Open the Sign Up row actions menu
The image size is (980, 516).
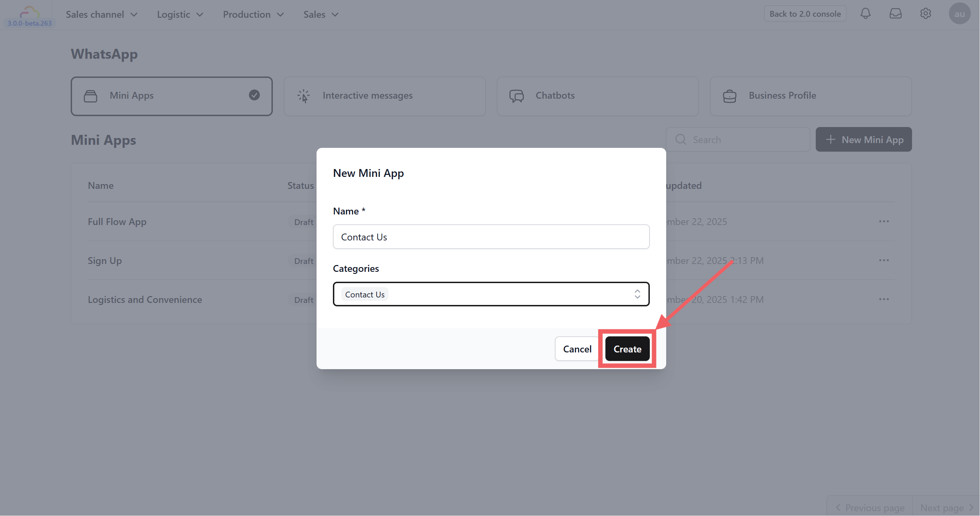(884, 260)
